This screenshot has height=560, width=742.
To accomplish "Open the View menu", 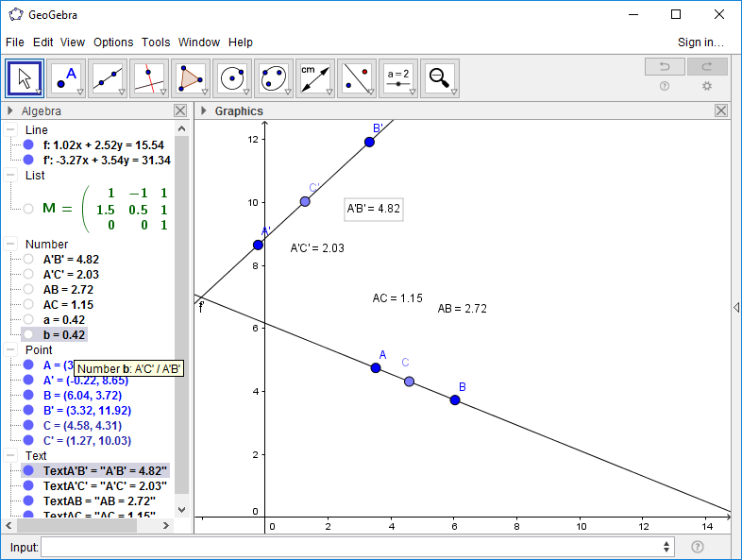I will (73, 42).
